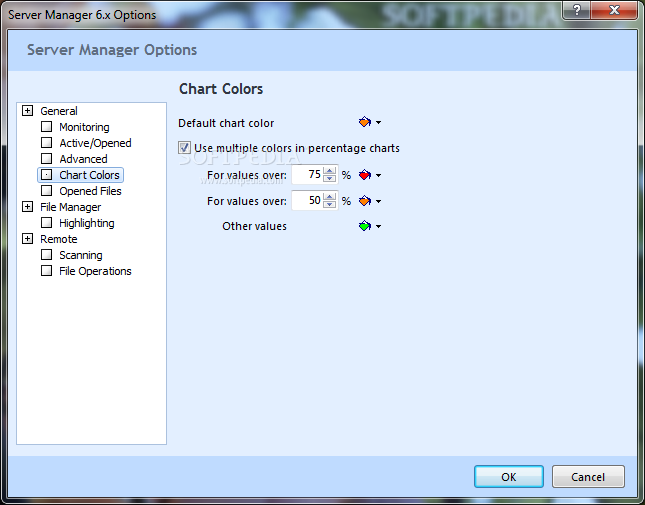Open the Other values color dropdown arrow

click(x=378, y=226)
